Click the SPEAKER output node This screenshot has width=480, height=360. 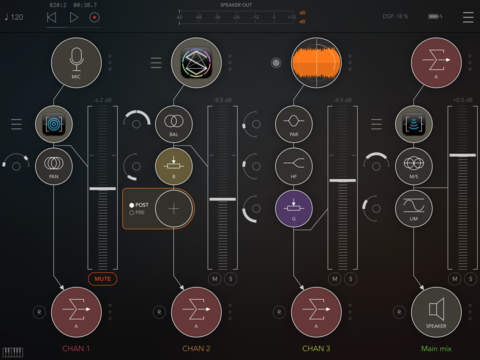[x=436, y=312]
